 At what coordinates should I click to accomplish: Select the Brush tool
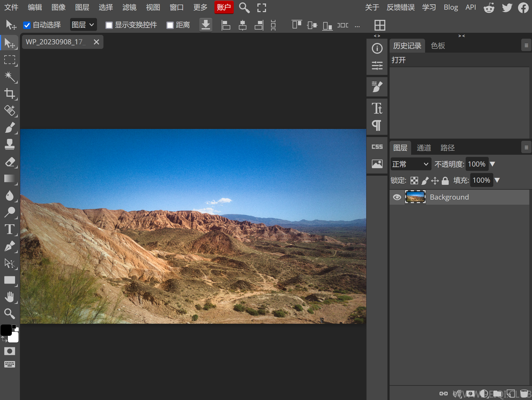tap(10, 127)
